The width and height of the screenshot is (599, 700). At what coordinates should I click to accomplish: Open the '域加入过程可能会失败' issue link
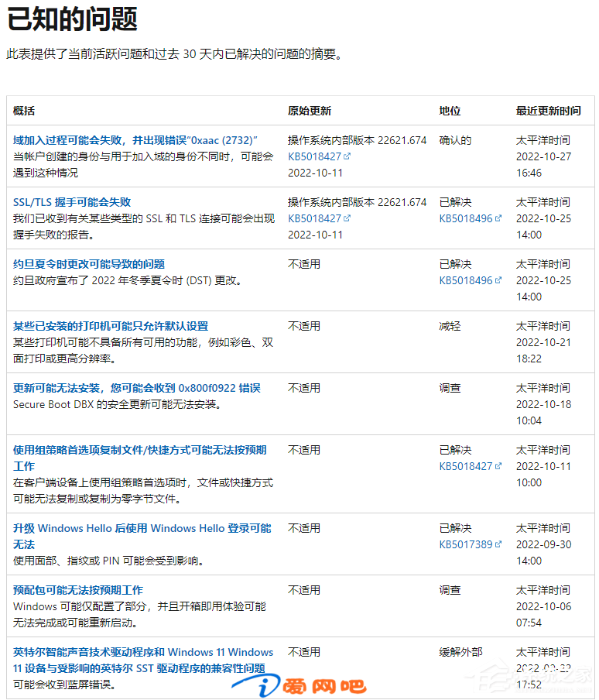135,140
